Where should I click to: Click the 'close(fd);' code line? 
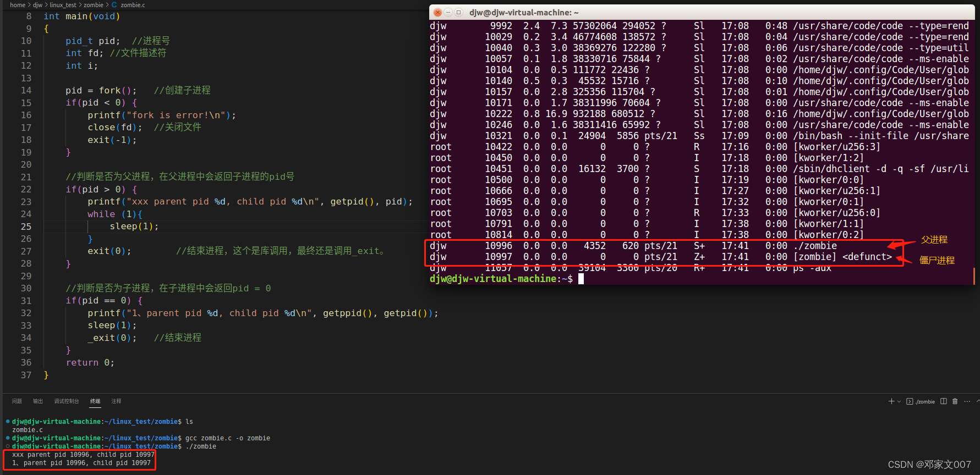115,128
